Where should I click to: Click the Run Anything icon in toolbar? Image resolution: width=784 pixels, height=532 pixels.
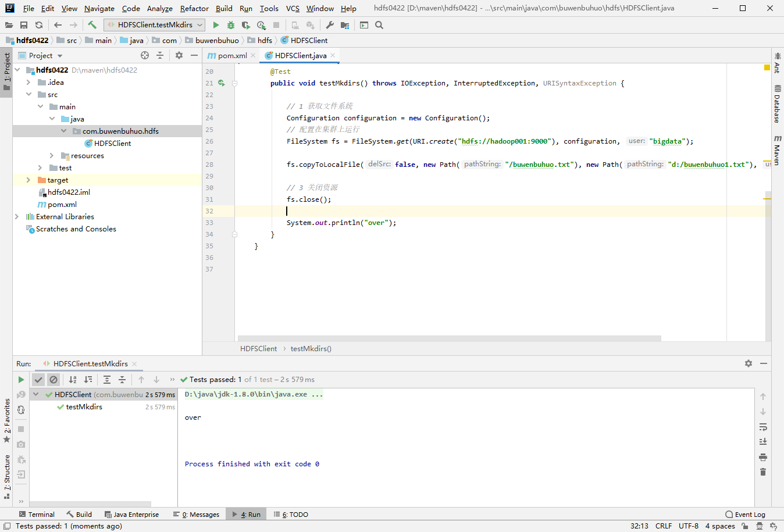pyautogui.click(x=364, y=25)
